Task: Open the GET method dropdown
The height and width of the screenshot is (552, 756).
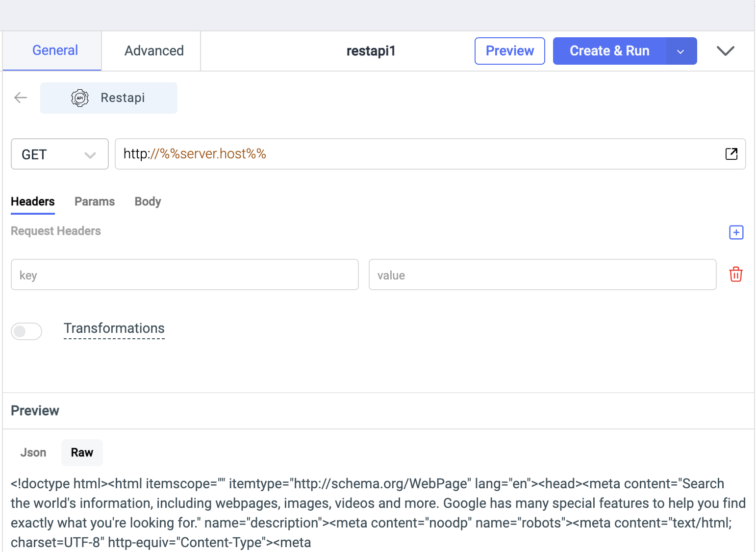Action: pyautogui.click(x=59, y=154)
